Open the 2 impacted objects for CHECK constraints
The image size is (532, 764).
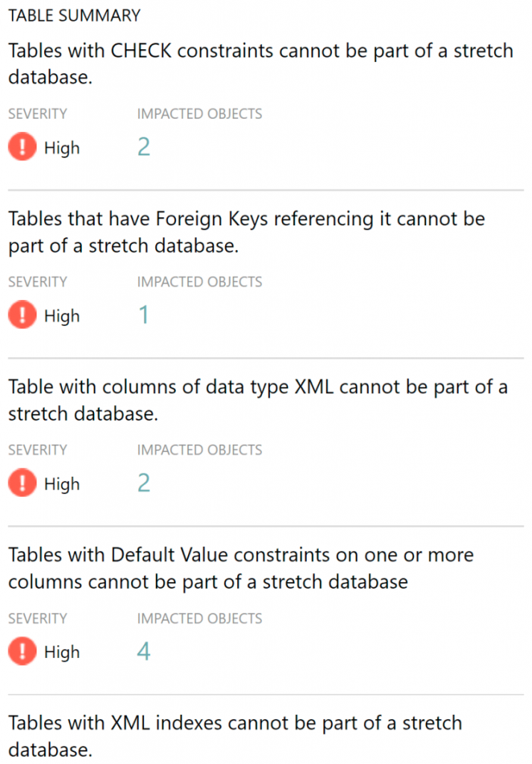(143, 146)
